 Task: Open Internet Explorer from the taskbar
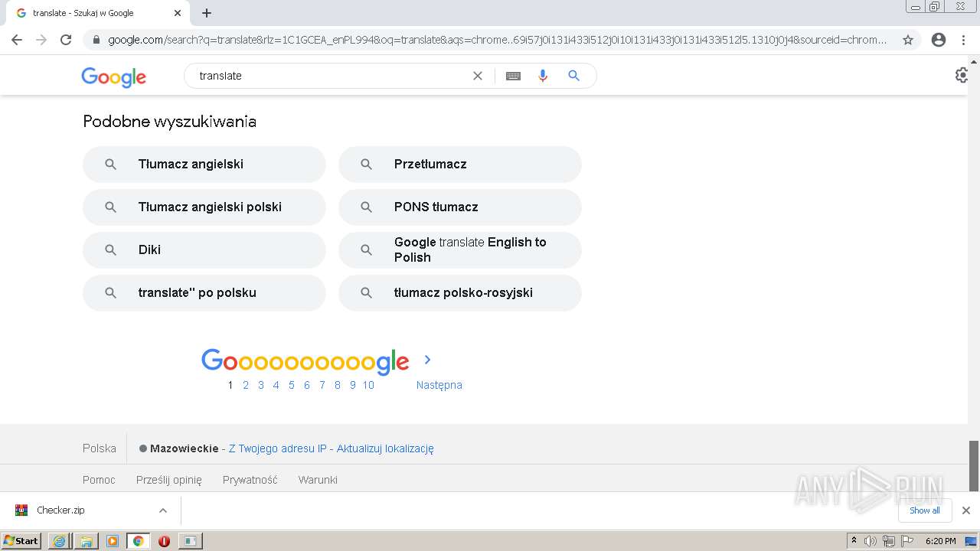click(x=59, y=541)
